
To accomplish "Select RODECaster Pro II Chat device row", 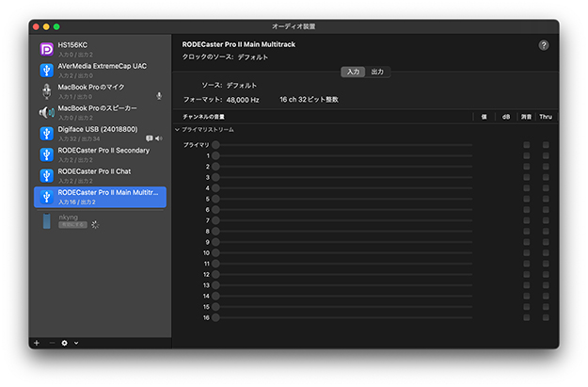I will point(100,175).
